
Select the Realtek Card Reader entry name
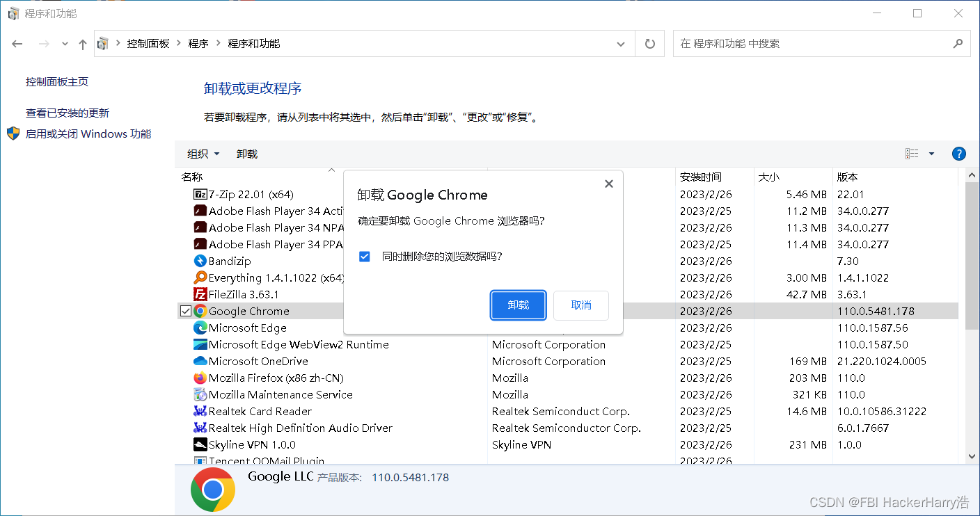point(260,411)
